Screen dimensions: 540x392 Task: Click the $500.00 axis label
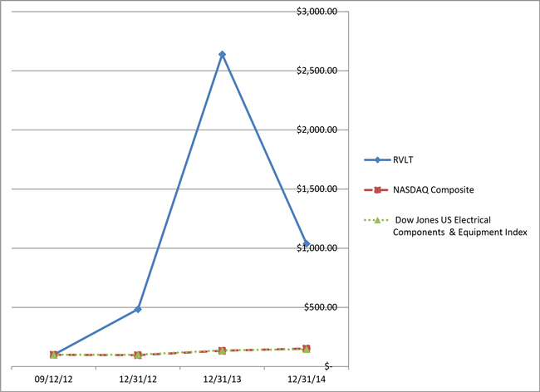(x=321, y=307)
